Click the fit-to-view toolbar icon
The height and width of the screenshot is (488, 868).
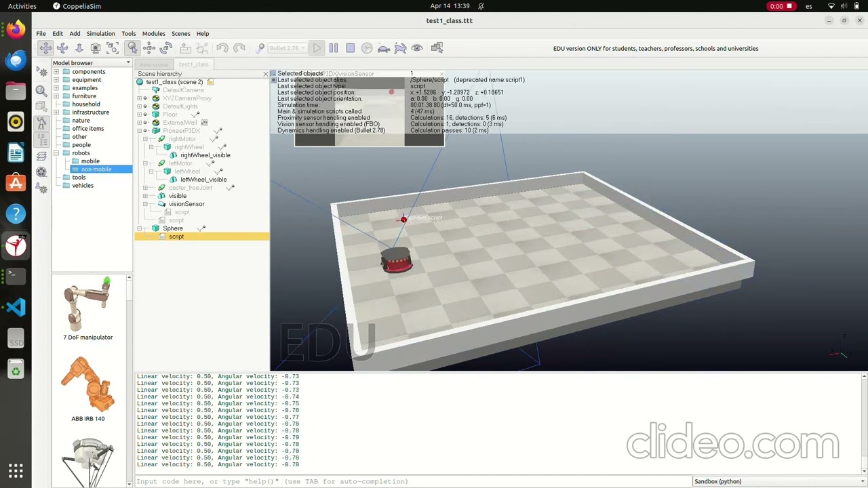coord(113,48)
